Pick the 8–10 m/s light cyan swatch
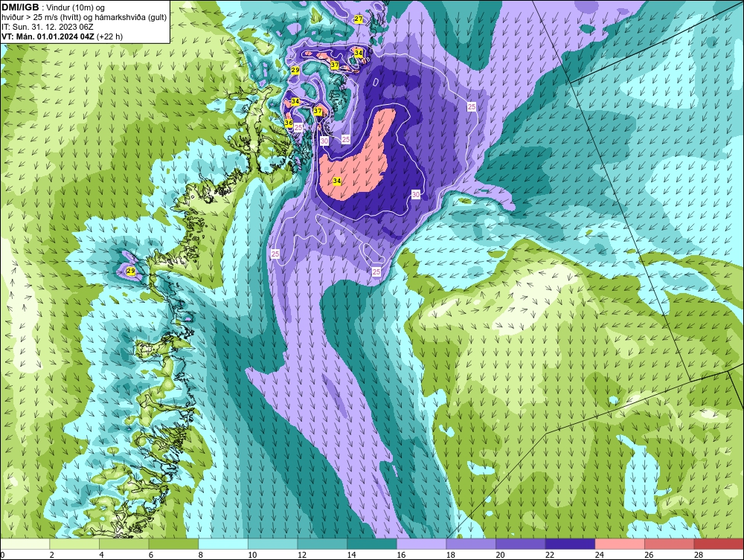This screenshot has width=744, height=560. tap(223, 544)
